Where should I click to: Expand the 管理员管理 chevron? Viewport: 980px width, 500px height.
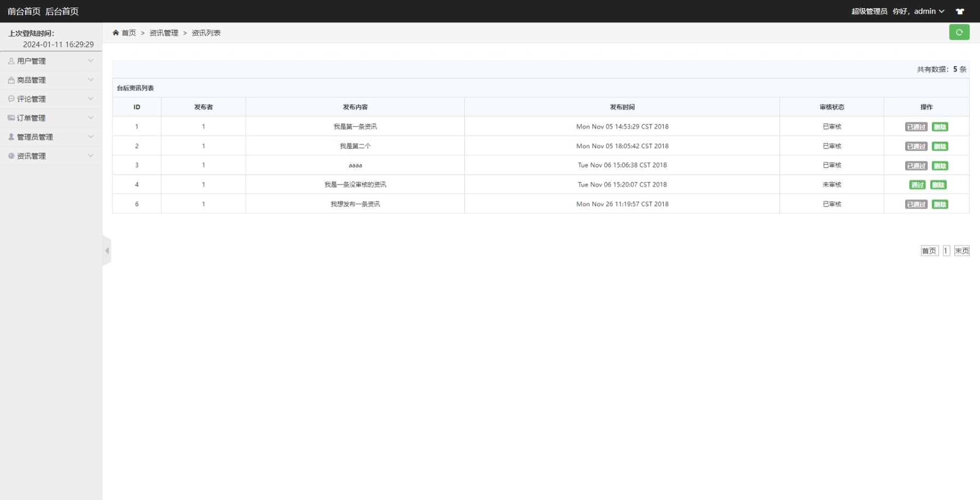click(91, 137)
